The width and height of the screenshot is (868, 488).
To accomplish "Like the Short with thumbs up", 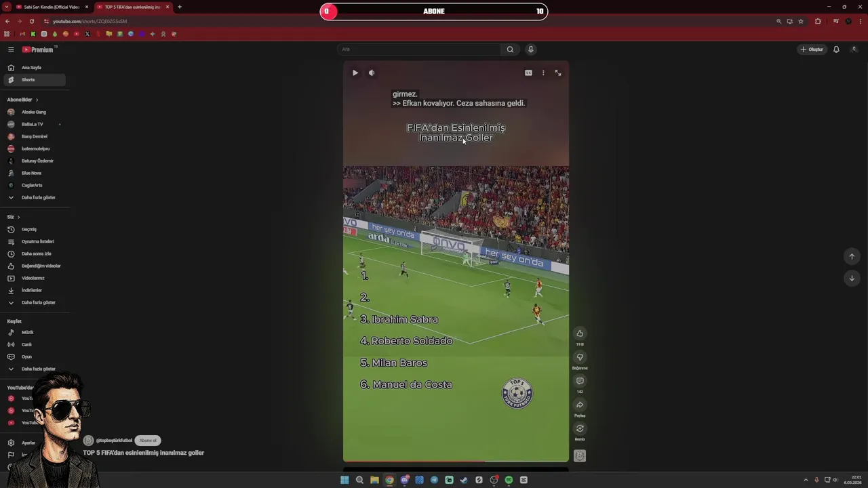I will (x=580, y=333).
